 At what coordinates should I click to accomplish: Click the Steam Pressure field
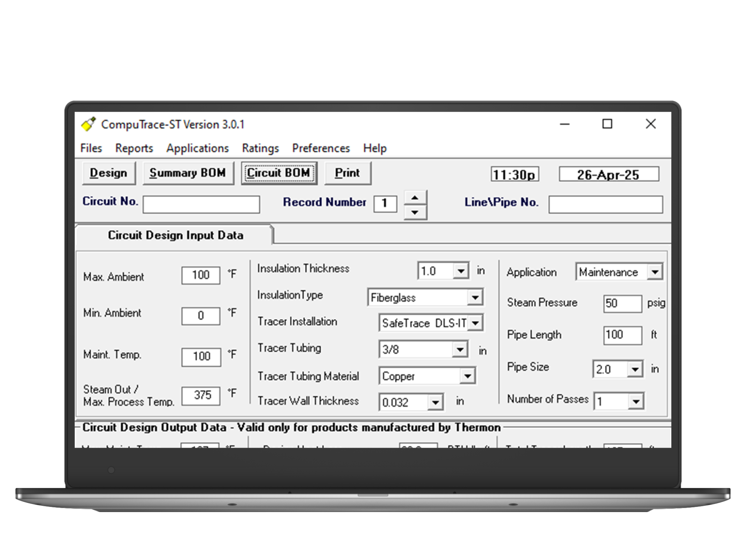(622, 304)
